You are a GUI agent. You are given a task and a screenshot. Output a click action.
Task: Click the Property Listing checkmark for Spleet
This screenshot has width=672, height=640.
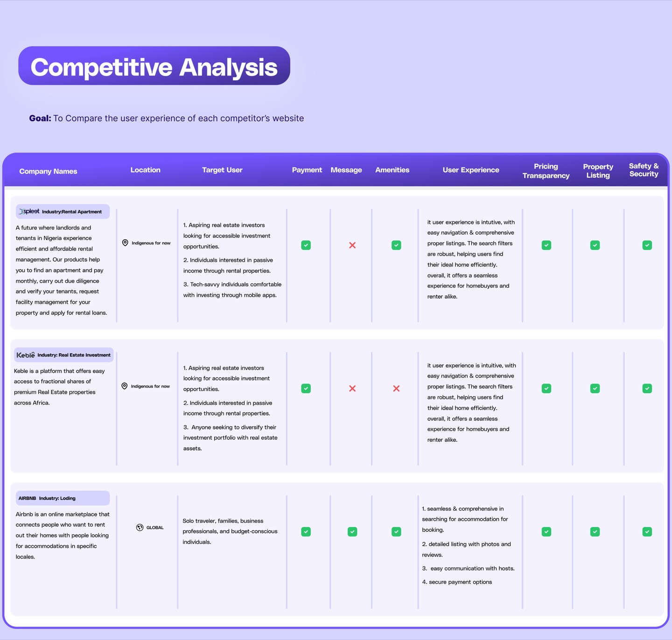[595, 245]
